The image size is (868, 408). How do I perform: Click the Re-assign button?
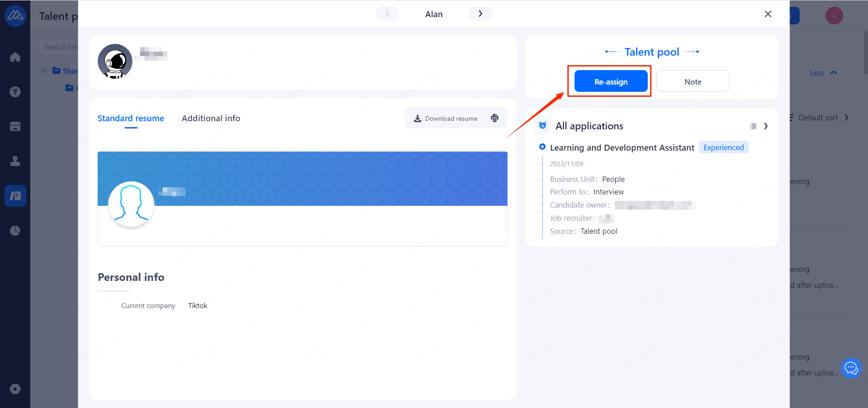pyautogui.click(x=611, y=81)
